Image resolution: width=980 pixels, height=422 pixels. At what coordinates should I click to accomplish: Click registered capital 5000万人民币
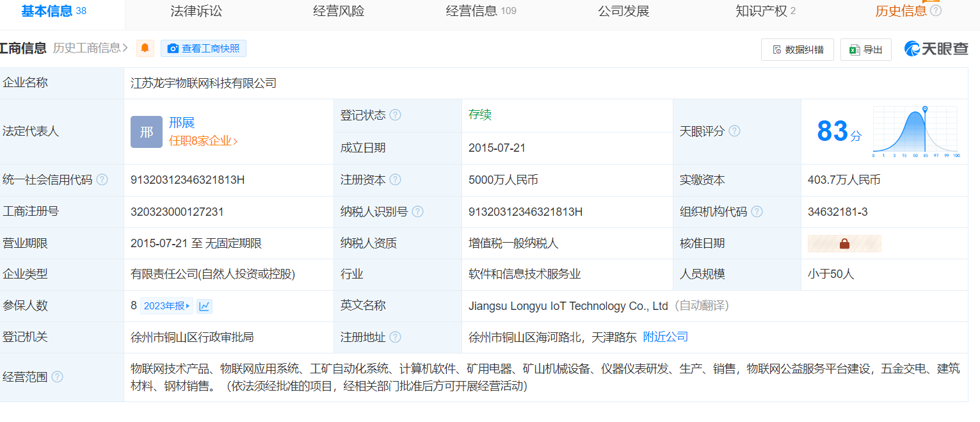[x=503, y=180]
